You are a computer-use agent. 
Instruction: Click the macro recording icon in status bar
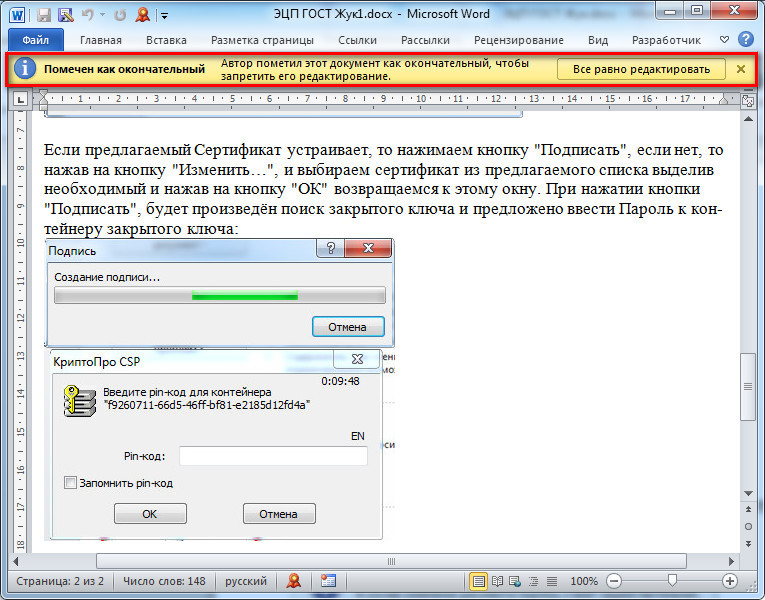pyautogui.click(x=328, y=580)
